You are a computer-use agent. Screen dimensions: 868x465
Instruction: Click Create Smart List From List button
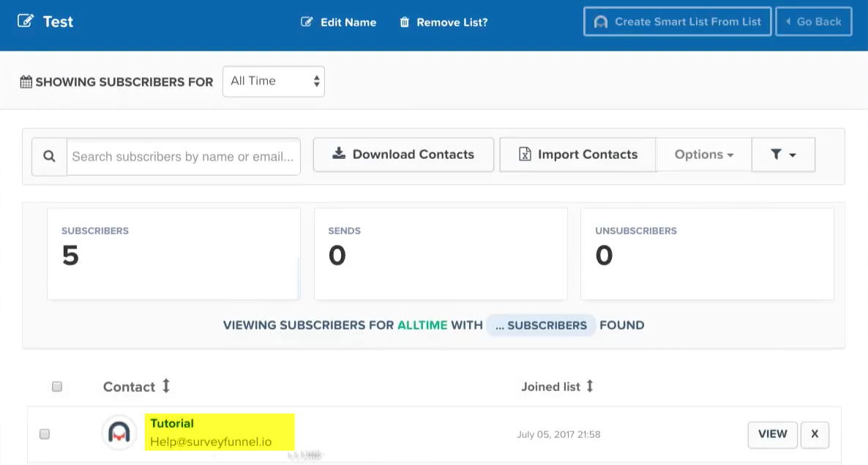[677, 22]
